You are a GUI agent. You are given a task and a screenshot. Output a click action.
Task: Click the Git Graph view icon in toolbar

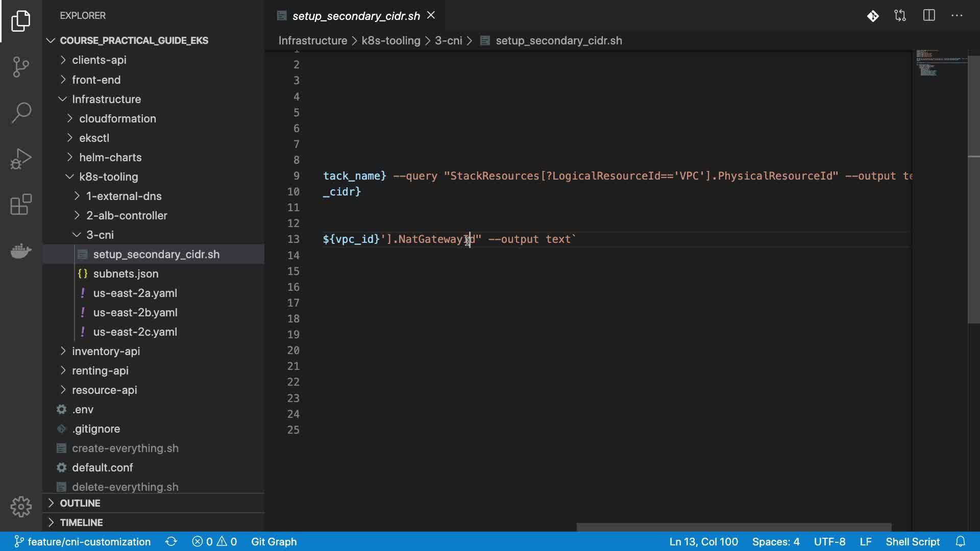[x=873, y=16]
